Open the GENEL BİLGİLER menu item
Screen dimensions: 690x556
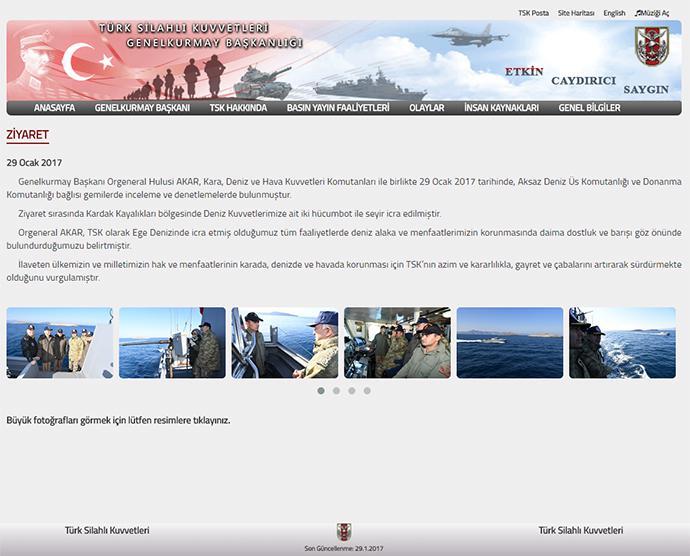coord(589,108)
